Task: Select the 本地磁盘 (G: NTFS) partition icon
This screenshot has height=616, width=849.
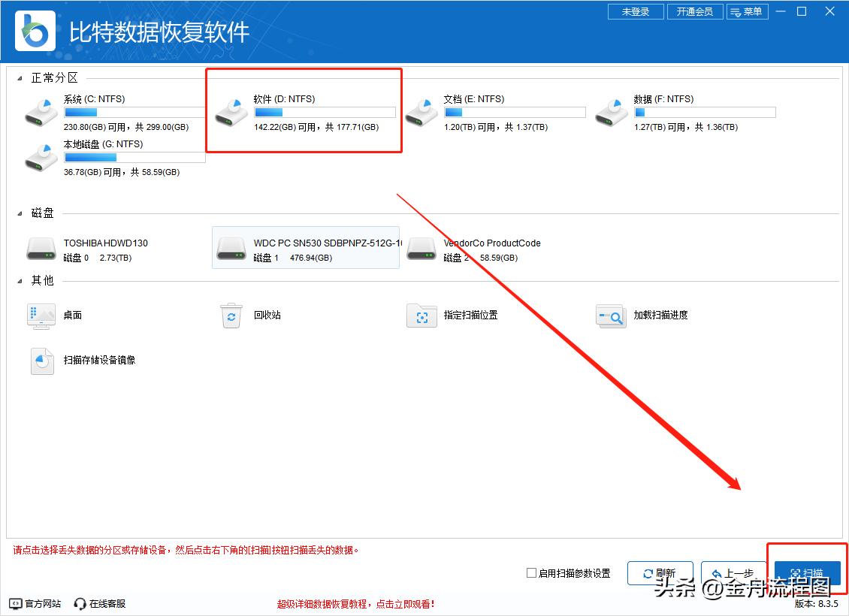Action: coord(41,156)
